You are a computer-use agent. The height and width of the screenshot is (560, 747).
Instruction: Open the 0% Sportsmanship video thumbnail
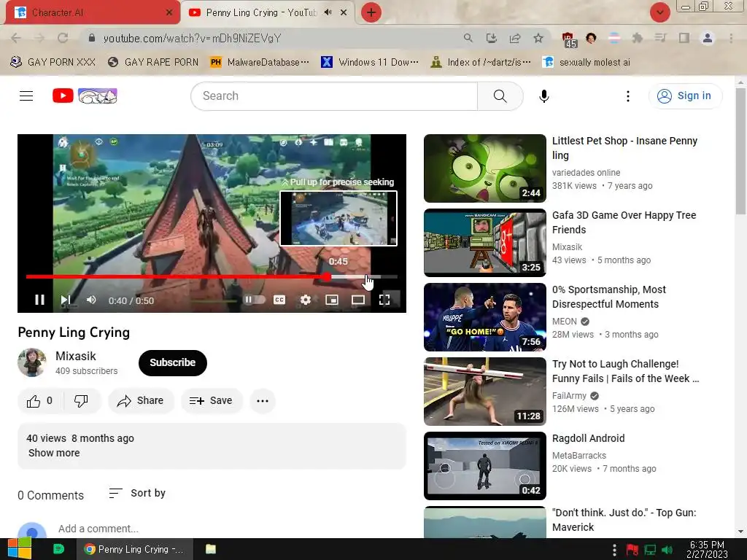[x=485, y=317]
